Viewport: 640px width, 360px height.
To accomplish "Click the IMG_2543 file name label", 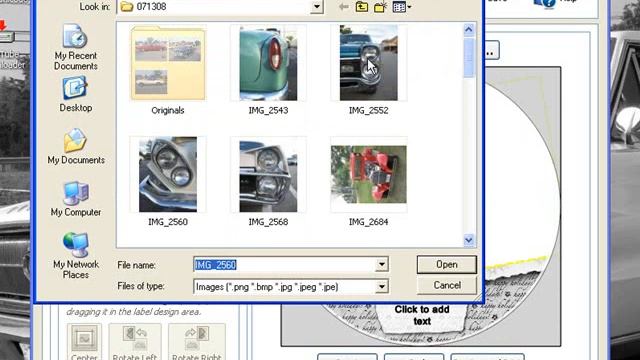I will pos(268,110).
